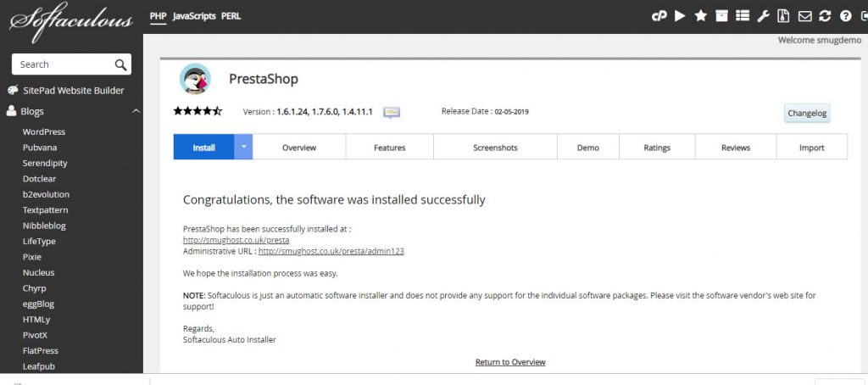Click the Return to Overview link

pyautogui.click(x=510, y=362)
